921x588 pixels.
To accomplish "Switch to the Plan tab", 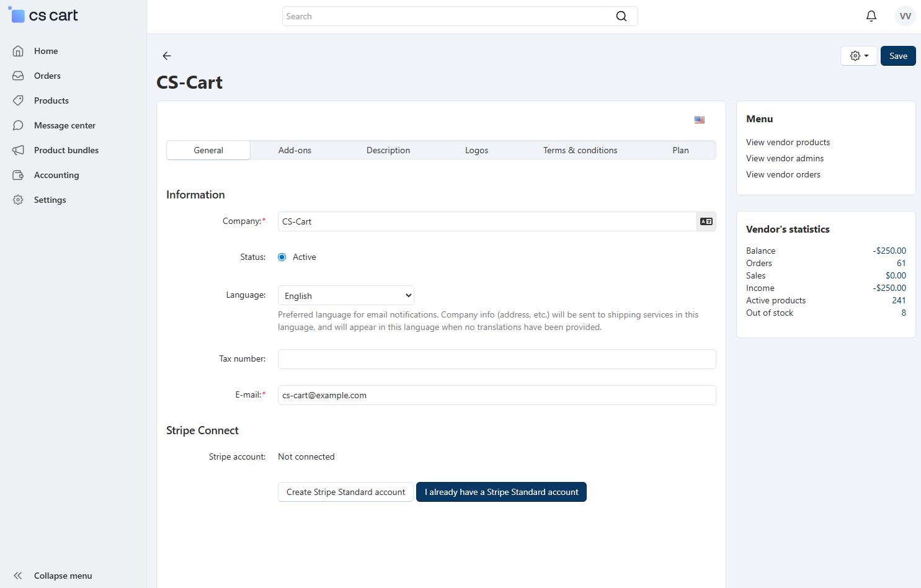I will pyautogui.click(x=680, y=150).
